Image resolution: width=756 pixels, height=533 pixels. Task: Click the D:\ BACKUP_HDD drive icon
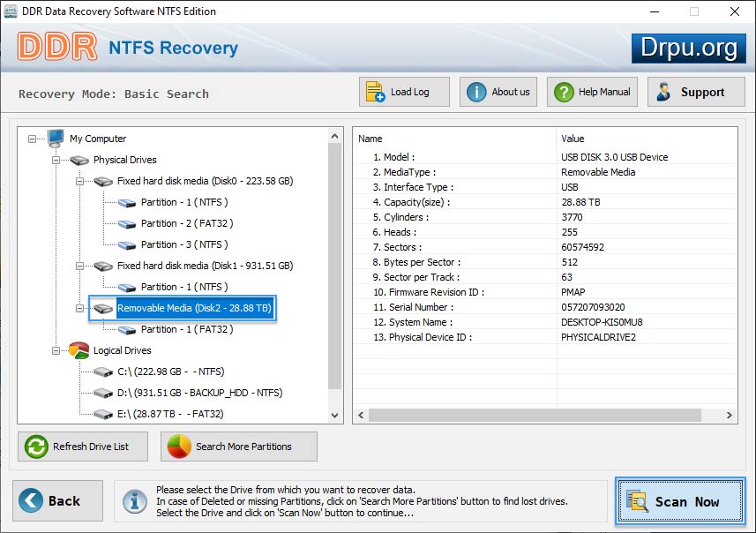point(103,393)
